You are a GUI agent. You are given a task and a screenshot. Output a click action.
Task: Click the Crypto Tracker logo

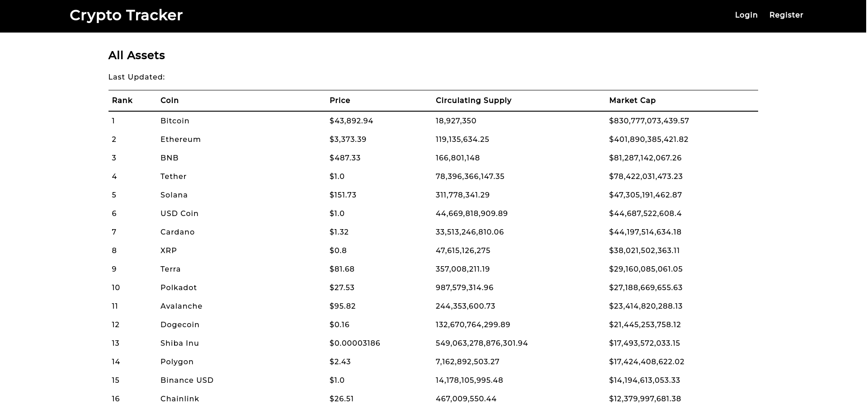(x=126, y=15)
